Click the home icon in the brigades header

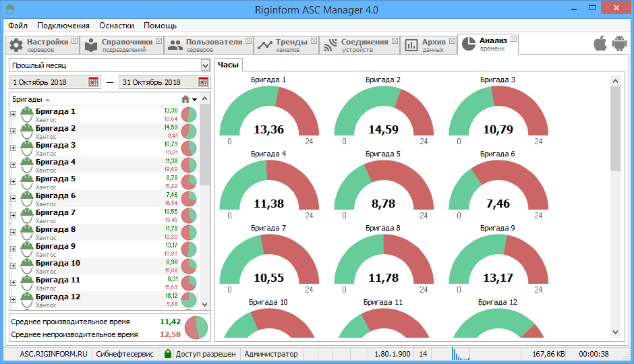(x=185, y=99)
